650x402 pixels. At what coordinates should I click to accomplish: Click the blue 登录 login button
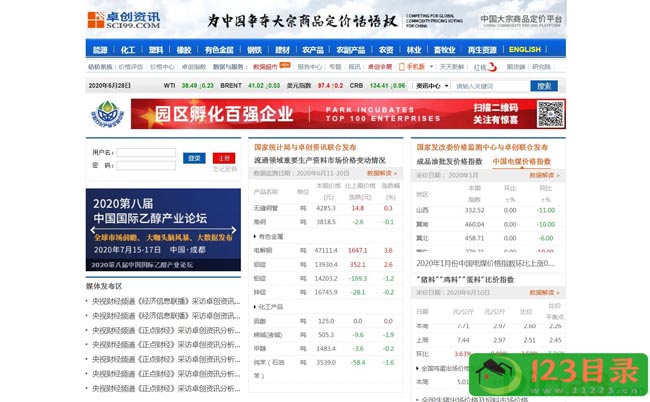click(194, 158)
